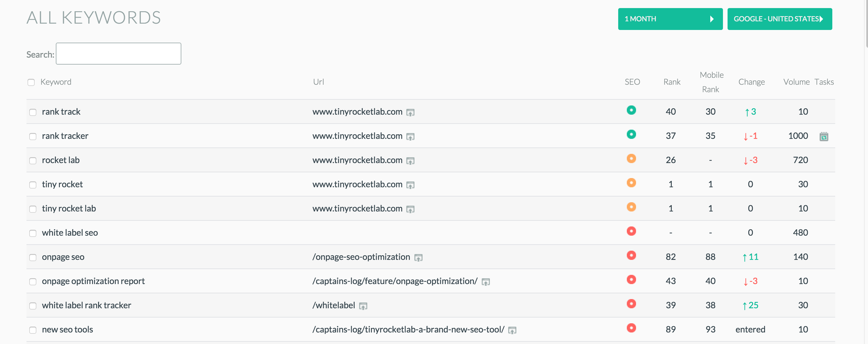
Task: Click the green SEO indicator for rank track
Action: 631,110
